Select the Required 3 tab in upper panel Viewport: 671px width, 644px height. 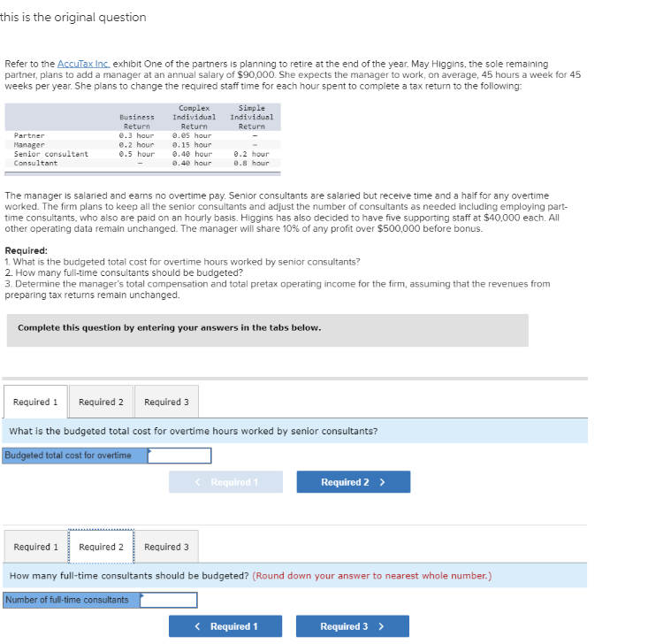pyautogui.click(x=166, y=402)
